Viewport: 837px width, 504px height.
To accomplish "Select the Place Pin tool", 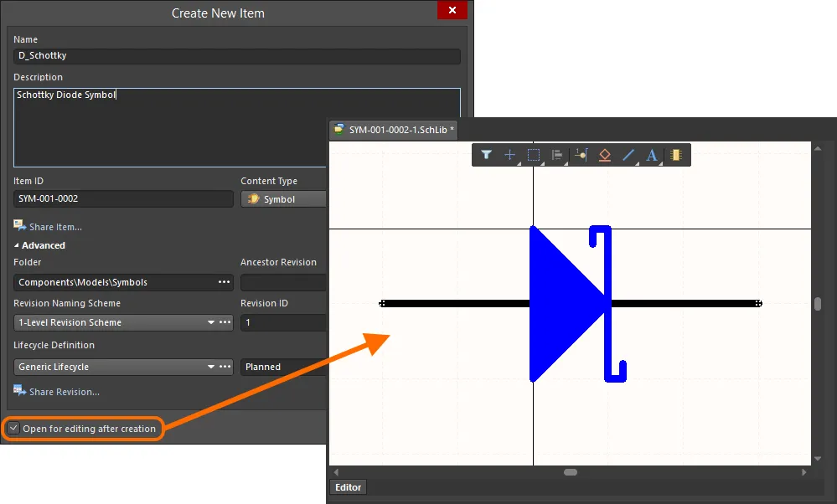I will (581, 155).
